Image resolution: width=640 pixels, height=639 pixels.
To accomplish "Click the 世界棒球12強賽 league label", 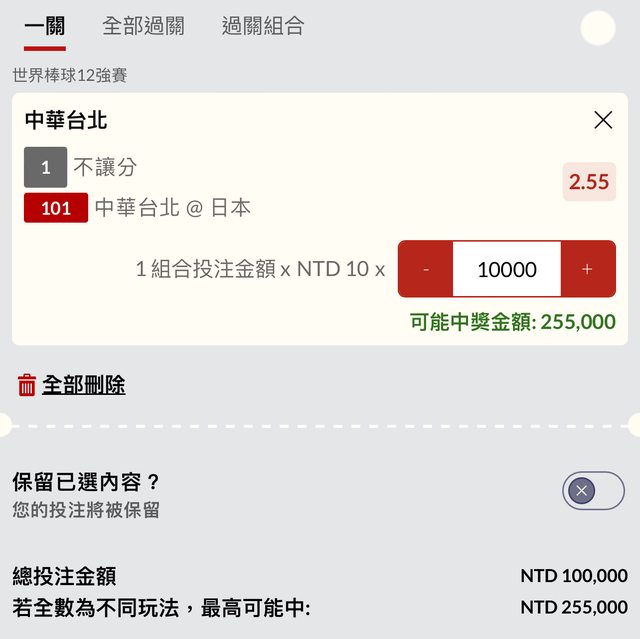I will [70, 76].
